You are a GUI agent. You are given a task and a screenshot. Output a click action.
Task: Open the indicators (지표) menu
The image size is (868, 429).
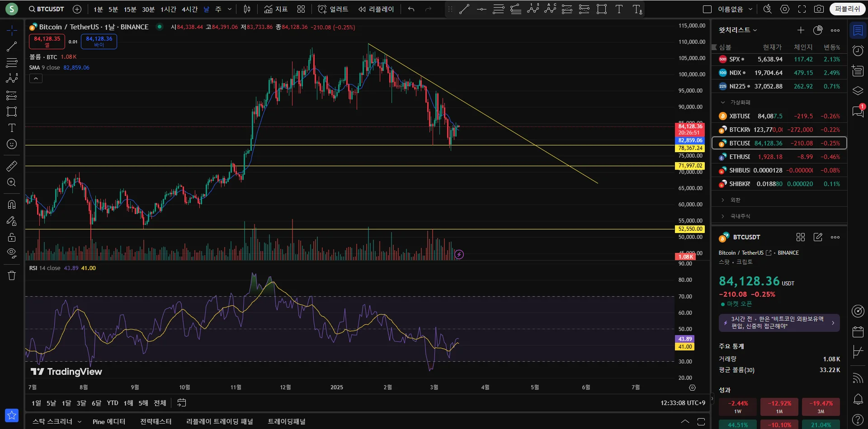point(276,9)
